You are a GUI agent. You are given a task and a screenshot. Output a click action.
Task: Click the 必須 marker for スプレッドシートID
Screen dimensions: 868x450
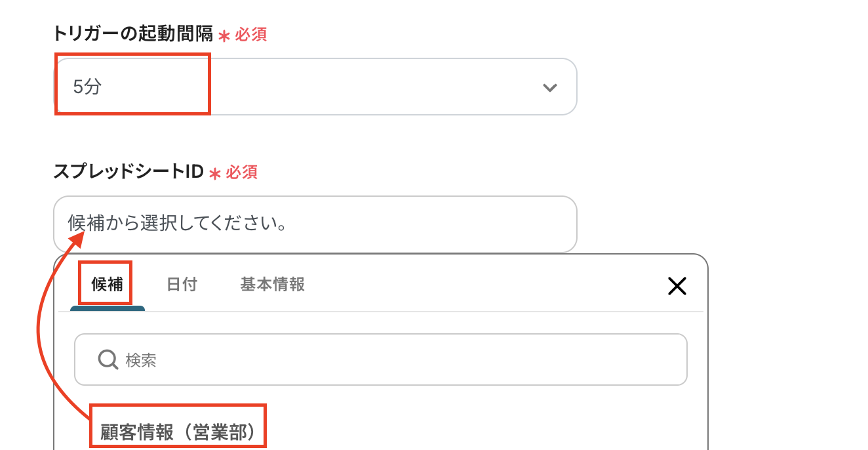tap(242, 173)
